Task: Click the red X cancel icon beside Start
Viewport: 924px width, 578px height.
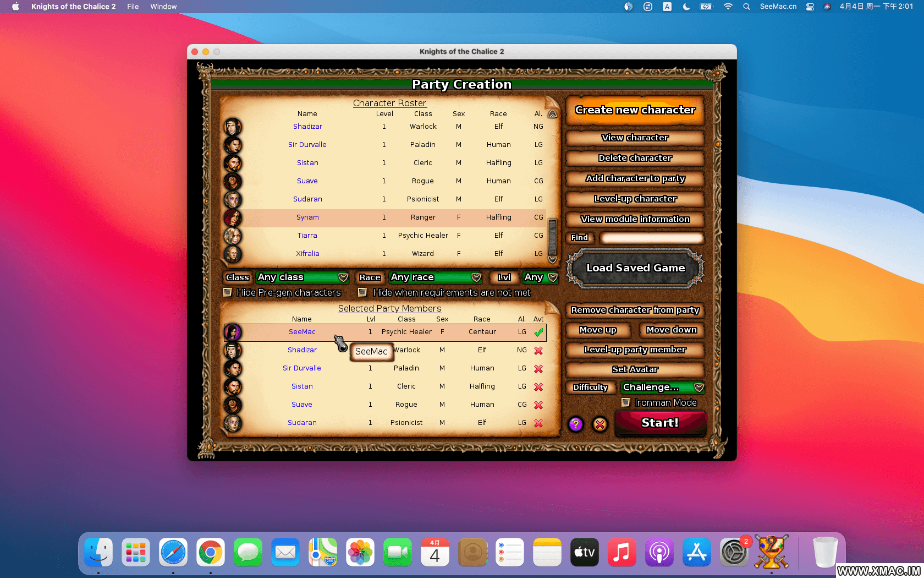Action: point(600,424)
